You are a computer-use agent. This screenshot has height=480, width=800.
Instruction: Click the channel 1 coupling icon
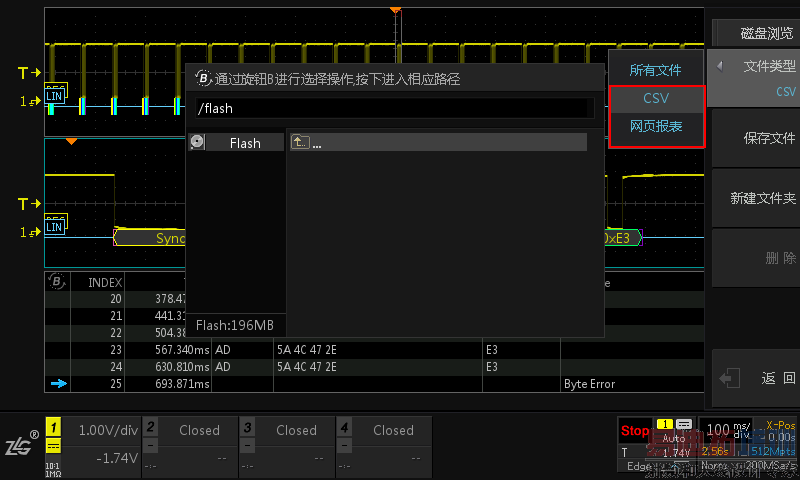click(x=54, y=446)
